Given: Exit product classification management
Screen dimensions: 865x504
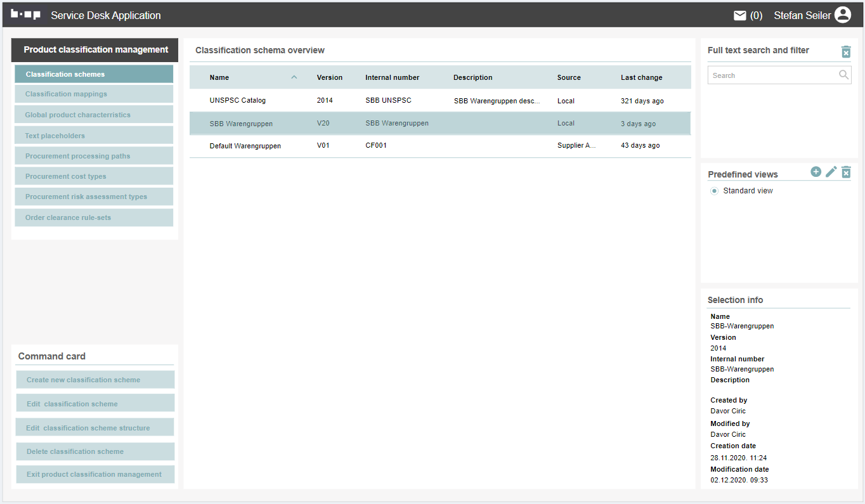Looking at the screenshot, I should (x=95, y=474).
